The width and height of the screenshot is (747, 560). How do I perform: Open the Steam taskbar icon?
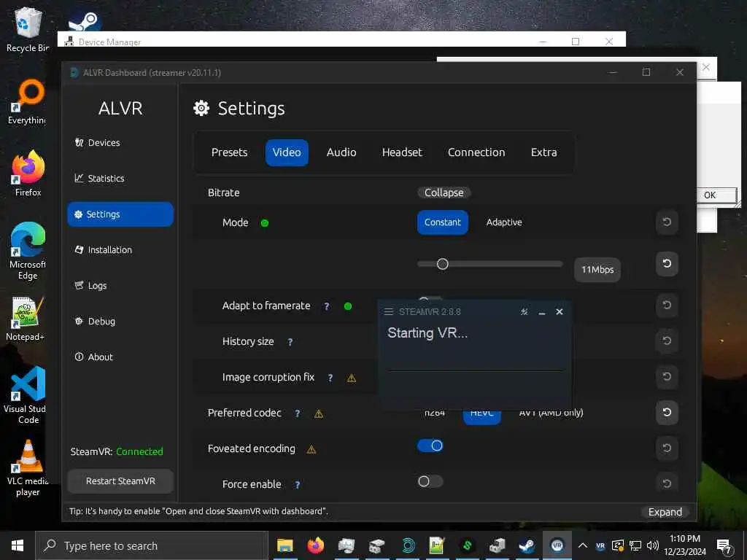click(527, 545)
